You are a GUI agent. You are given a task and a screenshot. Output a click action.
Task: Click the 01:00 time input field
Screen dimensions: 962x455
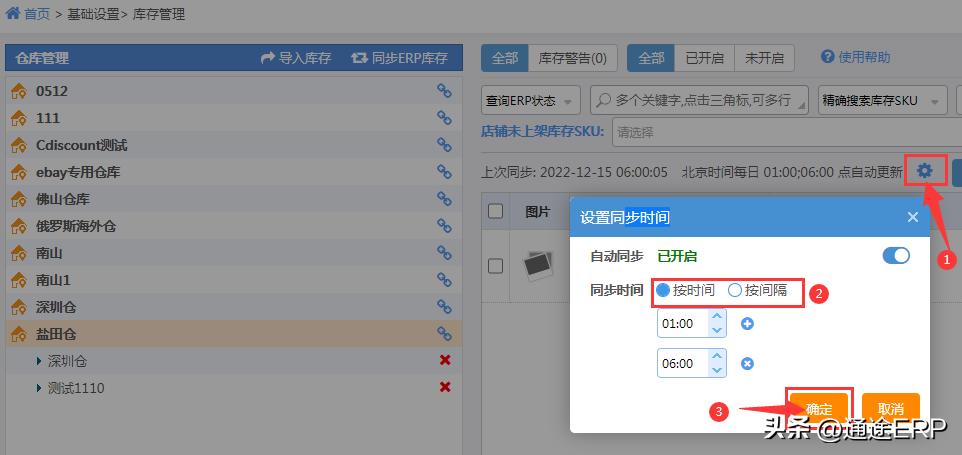pos(683,324)
